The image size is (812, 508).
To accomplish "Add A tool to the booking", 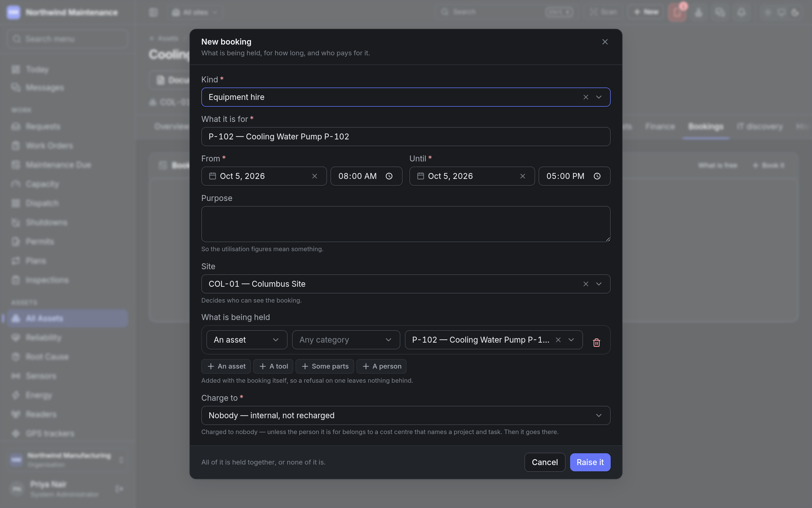I will click(273, 366).
